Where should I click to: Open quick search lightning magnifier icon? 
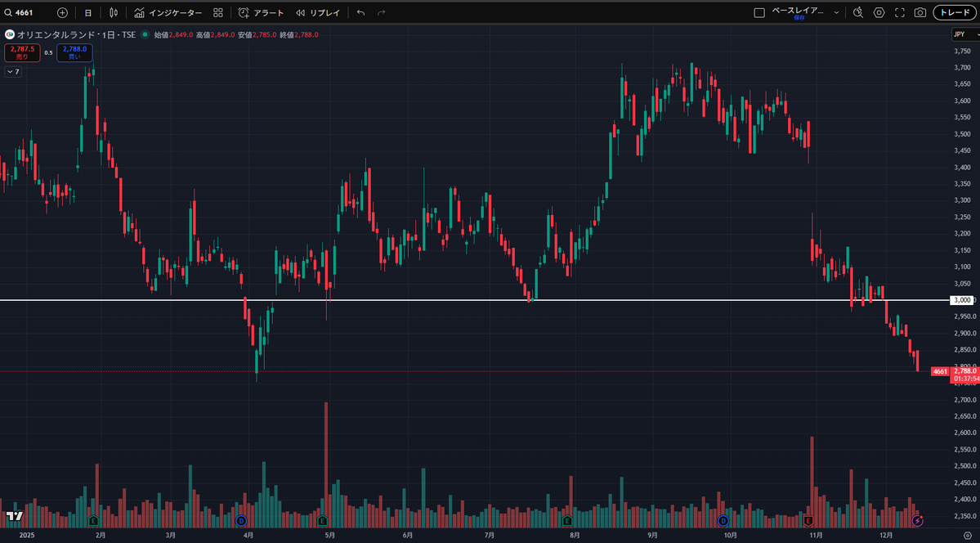point(857,13)
